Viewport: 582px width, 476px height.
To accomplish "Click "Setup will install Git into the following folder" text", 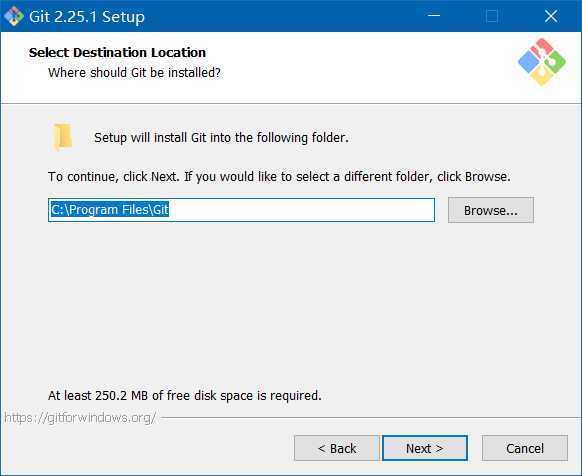I will tap(221, 138).
